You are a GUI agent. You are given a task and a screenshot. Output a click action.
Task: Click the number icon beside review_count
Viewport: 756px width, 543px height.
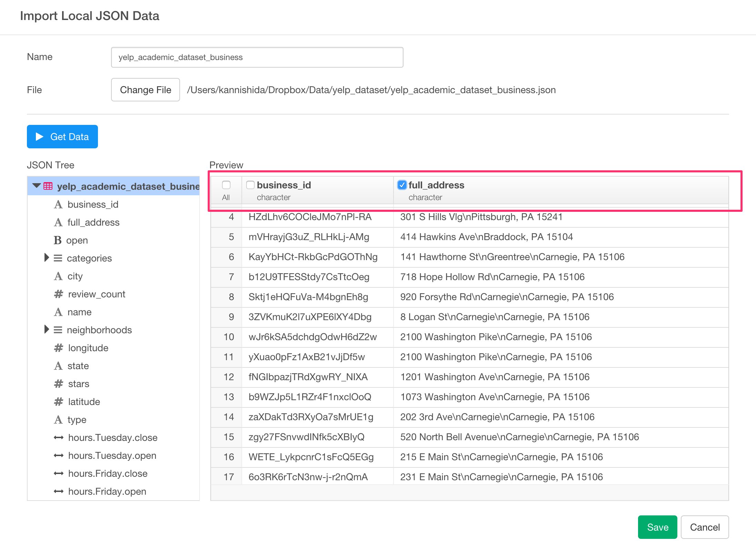tap(58, 294)
